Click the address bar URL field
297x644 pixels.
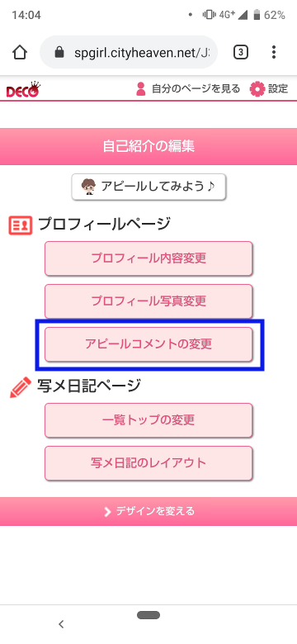point(129,52)
